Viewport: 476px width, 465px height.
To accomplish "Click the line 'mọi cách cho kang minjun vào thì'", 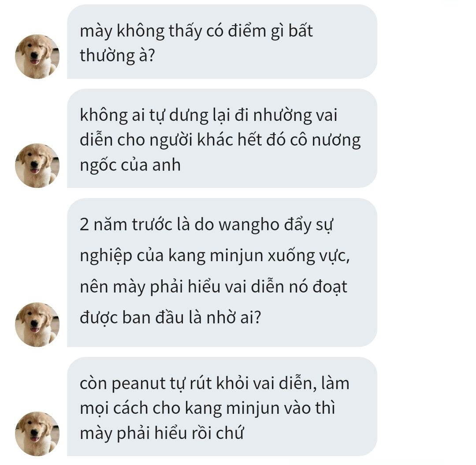I will point(207,409).
